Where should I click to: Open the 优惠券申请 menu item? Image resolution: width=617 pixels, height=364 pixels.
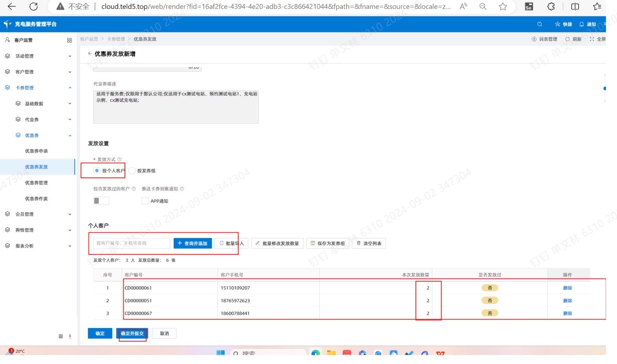36,151
